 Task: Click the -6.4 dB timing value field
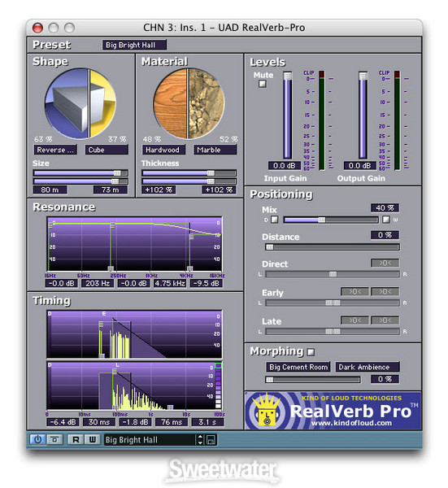click(x=63, y=422)
